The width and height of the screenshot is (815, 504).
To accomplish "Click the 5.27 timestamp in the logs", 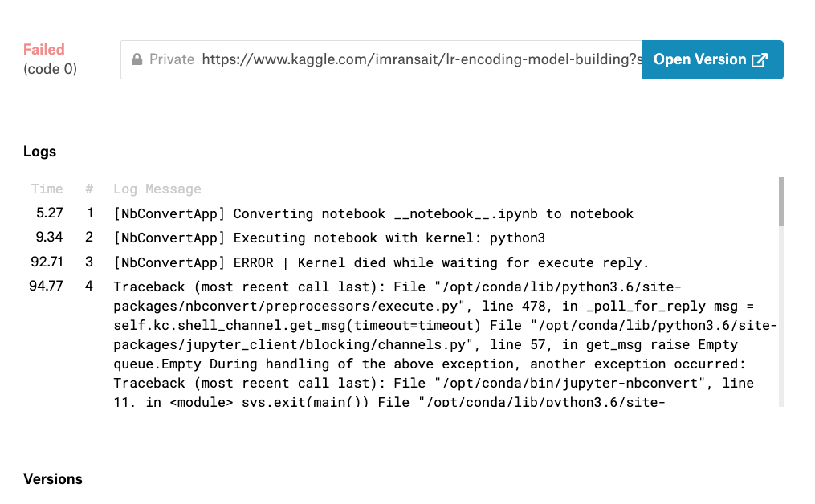I will point(50,213).
